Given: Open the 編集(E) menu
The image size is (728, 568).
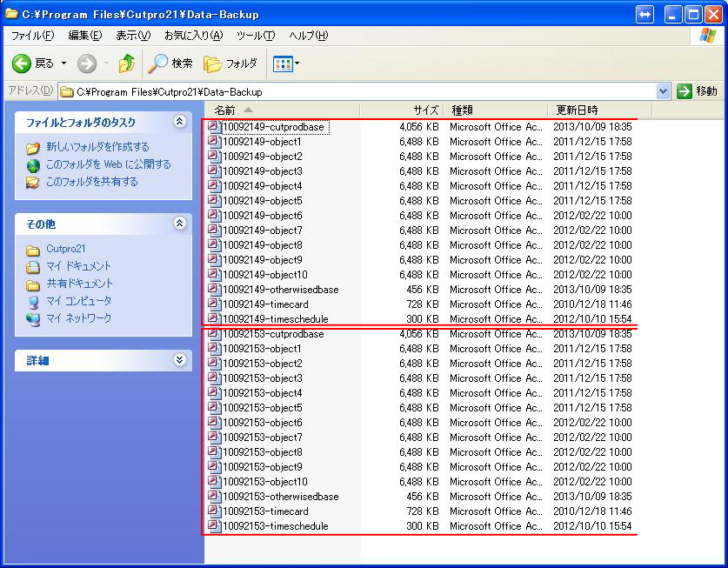Looking at the screenshot, I should click(x=85, y=36).
